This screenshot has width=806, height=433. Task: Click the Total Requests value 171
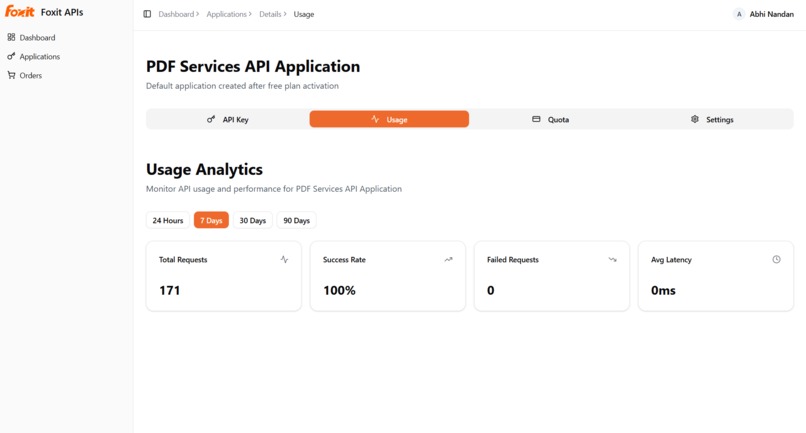(170, 291)
